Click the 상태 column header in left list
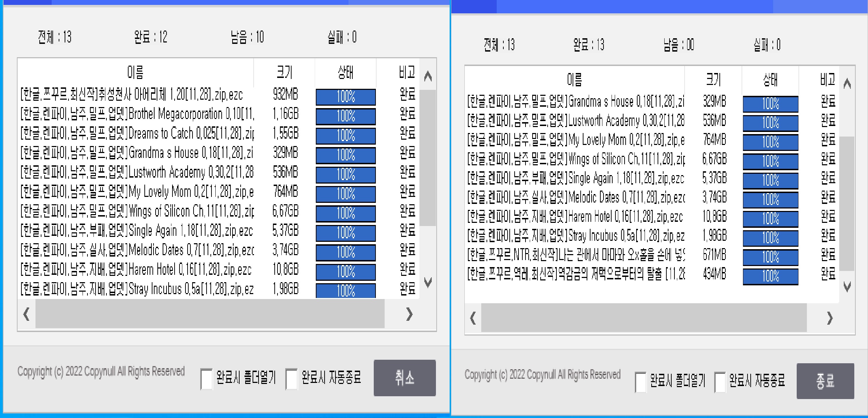This screenshot has height=418, width=868. click(345, 73)
